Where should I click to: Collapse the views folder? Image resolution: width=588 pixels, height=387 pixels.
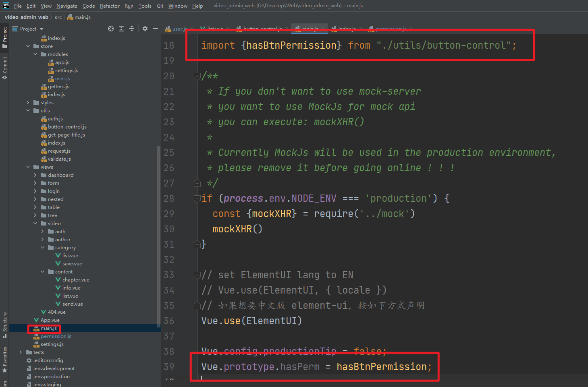[x=28, y=167]
